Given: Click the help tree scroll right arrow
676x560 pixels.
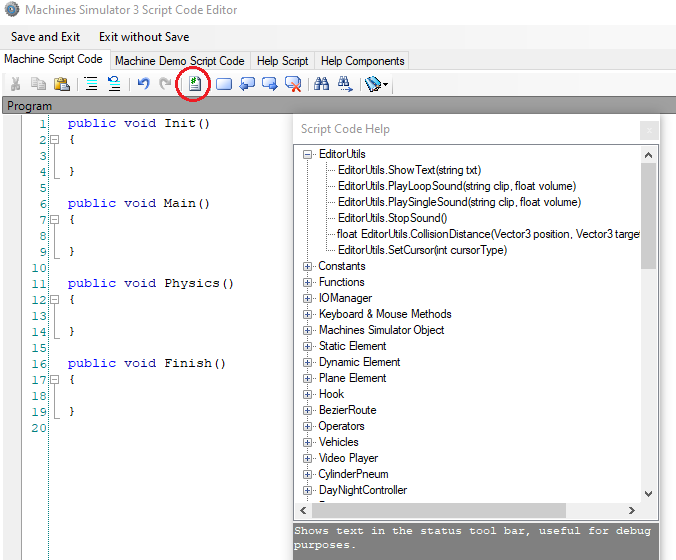Looking at the screenshot, I should click(x=632, y=510).
